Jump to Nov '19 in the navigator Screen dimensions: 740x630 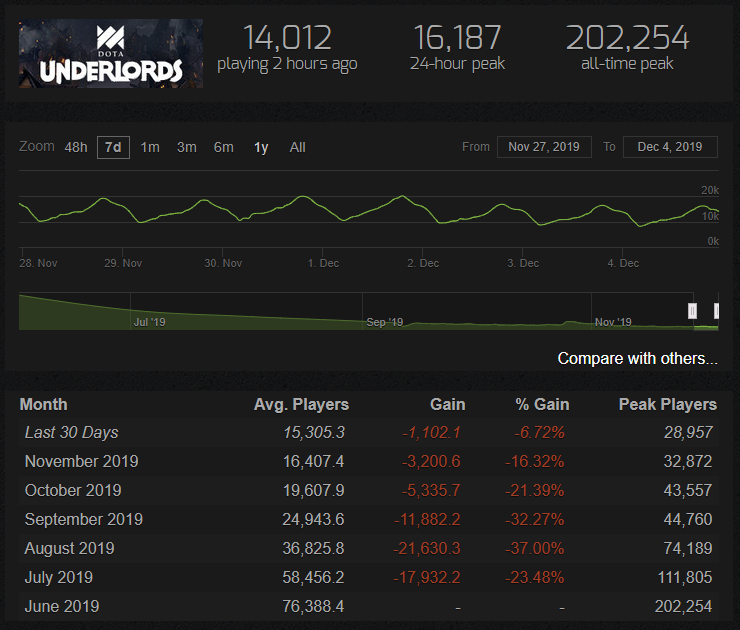tap(613, 322)
